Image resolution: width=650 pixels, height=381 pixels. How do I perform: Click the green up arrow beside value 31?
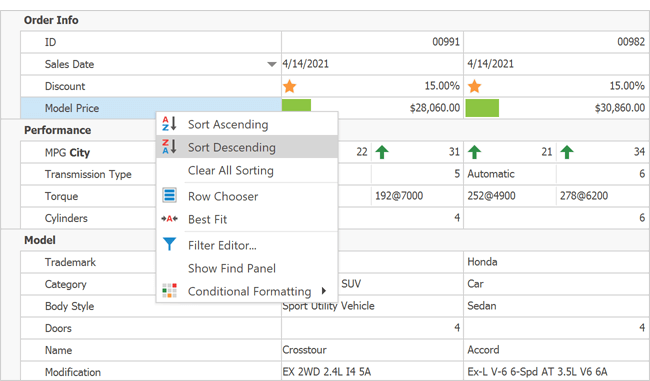tap(382, 152)
